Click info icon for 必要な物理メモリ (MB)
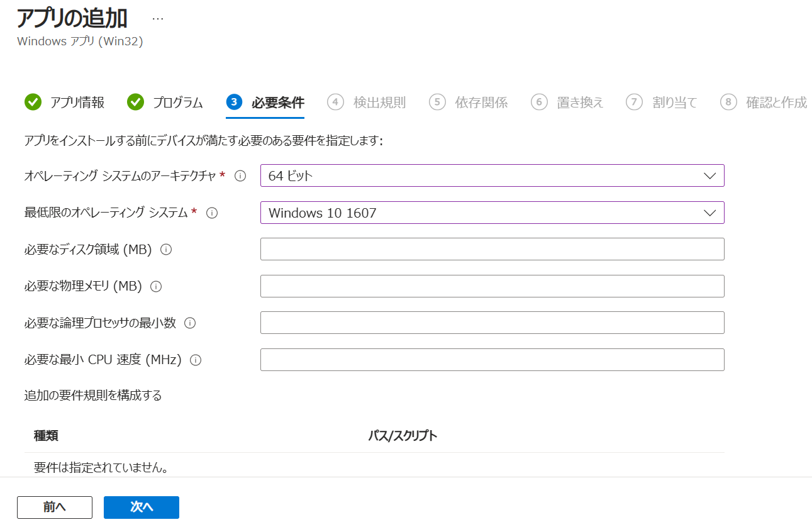Viewport: 812px width, 527px height. [156, 286]
